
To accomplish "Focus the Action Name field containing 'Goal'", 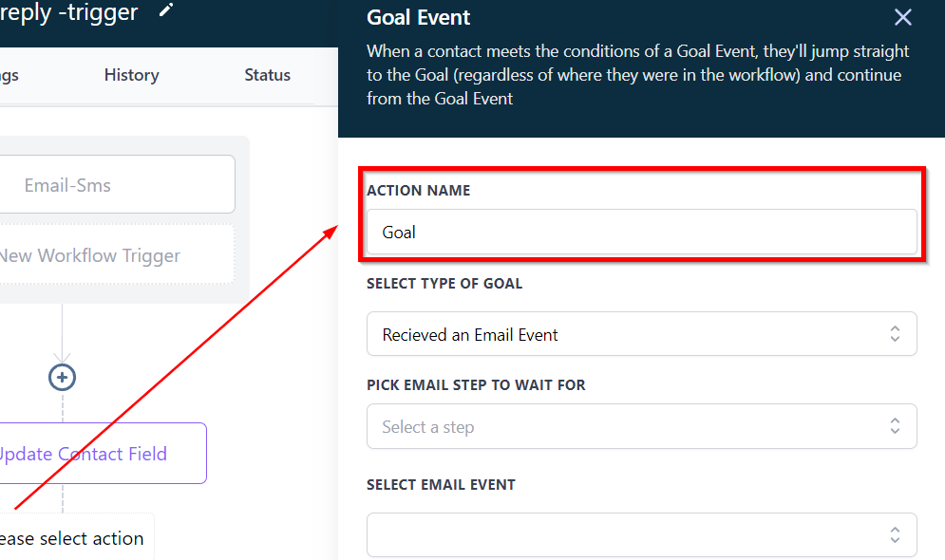I will 641,233.
